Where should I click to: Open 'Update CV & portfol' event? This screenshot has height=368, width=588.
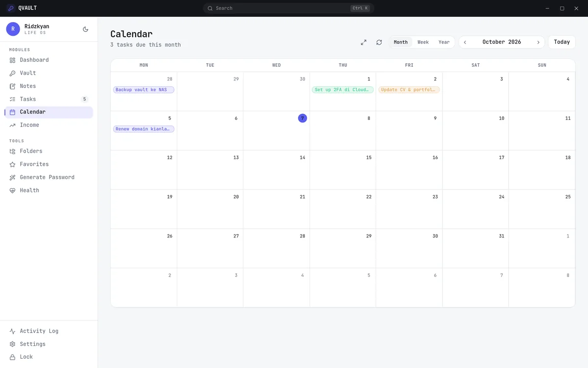(x=409, y=90)
